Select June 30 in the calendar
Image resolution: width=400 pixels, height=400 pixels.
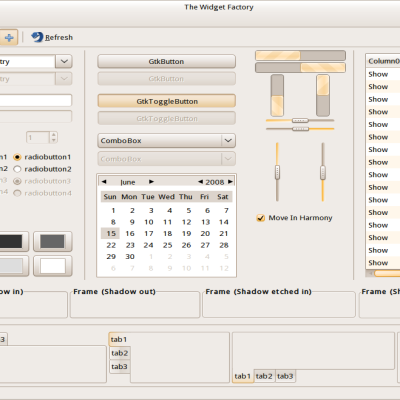[130, 256]
